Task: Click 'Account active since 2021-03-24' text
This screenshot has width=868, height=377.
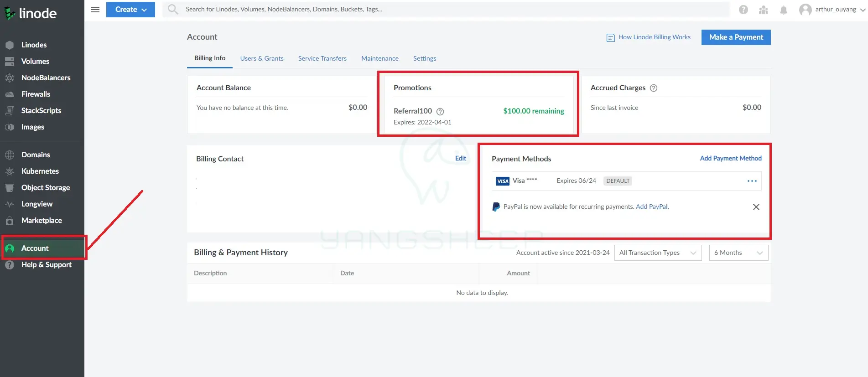Action: pyautogui.click(x=563, y=253)
